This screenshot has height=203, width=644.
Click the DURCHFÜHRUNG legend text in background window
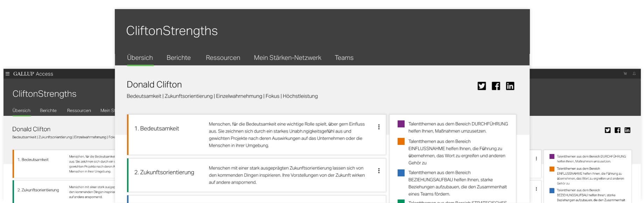[591, 159]
